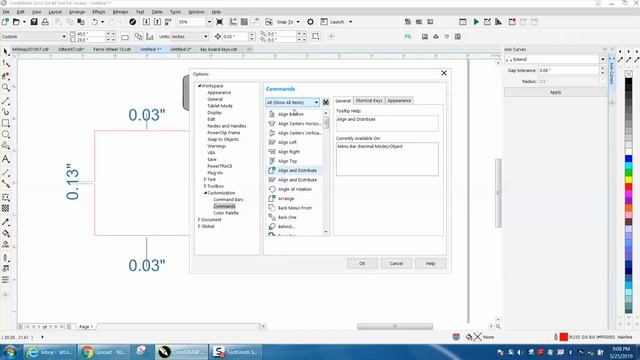Select the Zoom magnifier tool

[6, 87]
